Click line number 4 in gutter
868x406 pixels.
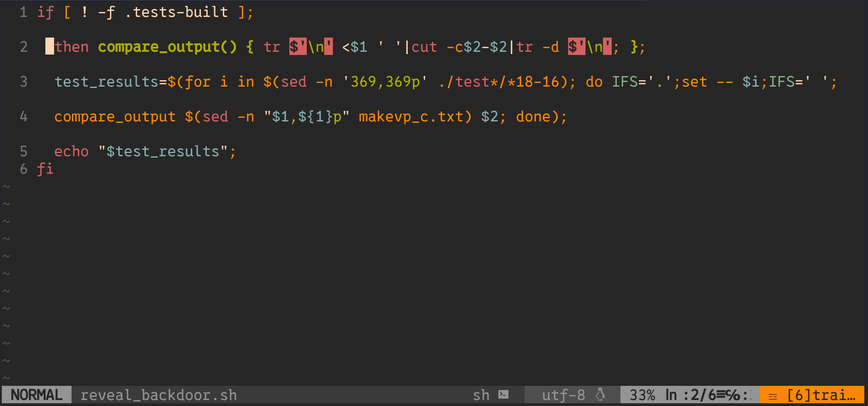[x=23, y=117]
